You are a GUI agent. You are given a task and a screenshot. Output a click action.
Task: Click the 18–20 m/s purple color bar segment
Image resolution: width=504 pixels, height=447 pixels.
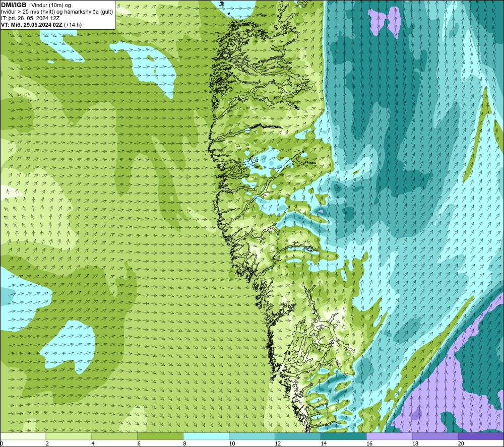435,436
